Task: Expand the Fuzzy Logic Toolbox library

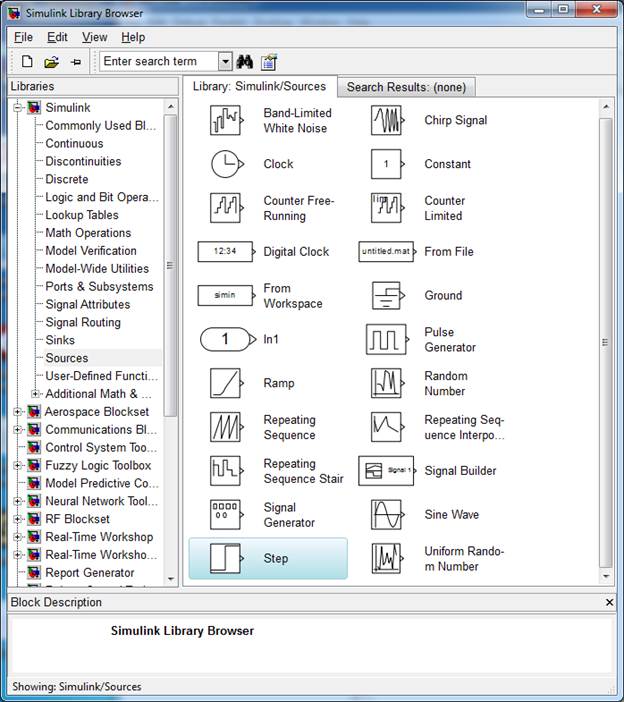Action: click(x=17, y=466)
